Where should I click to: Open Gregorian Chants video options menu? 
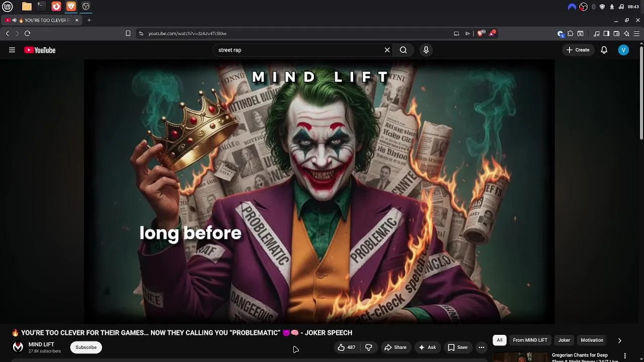click(x=625, y=356)
